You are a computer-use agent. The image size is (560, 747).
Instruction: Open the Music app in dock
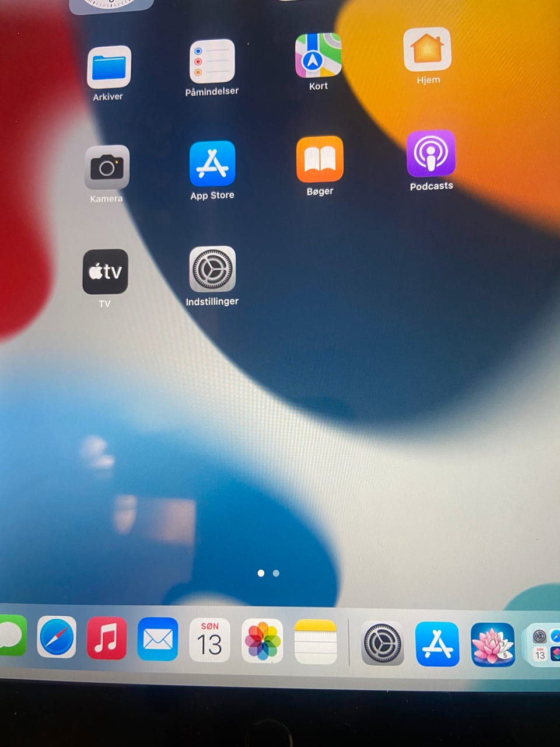[x=107, y=638]
